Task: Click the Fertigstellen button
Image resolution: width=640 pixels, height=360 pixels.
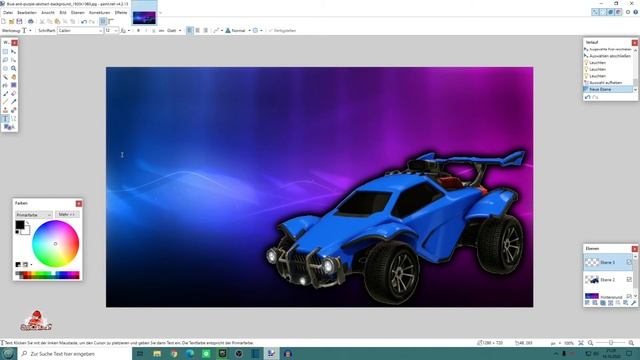Action: [282, 31]
